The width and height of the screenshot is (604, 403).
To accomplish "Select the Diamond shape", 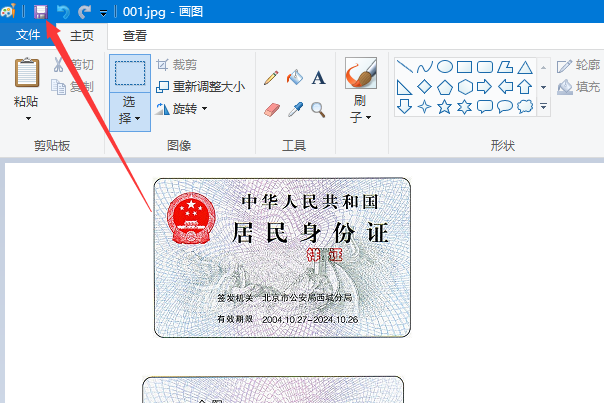I will (424, 87).
